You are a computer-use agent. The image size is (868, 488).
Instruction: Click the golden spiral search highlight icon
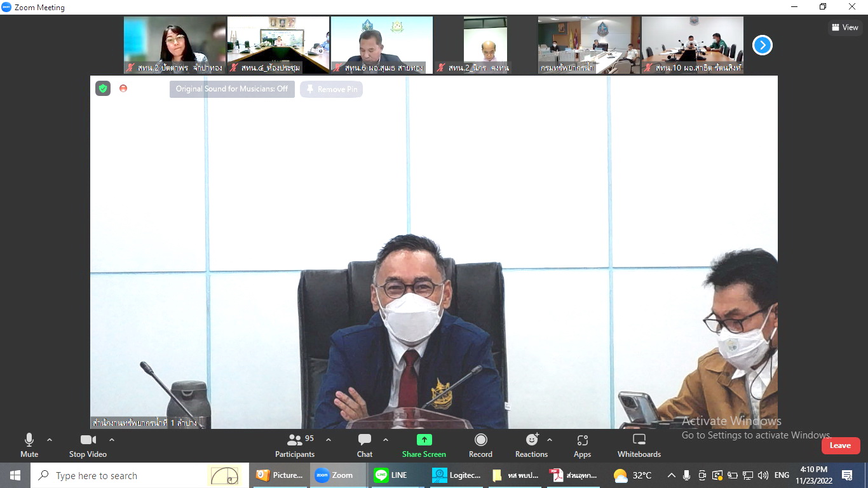coord(226,475)
